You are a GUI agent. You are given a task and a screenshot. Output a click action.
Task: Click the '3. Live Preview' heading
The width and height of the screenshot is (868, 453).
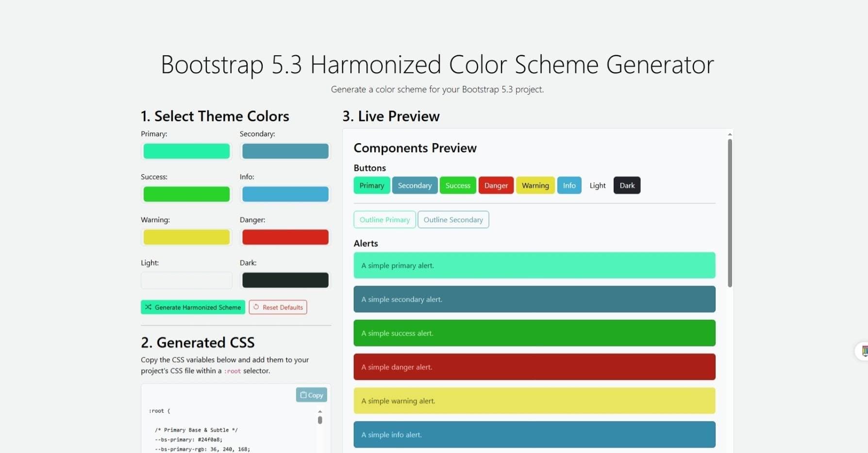click(x=391, y=116)
